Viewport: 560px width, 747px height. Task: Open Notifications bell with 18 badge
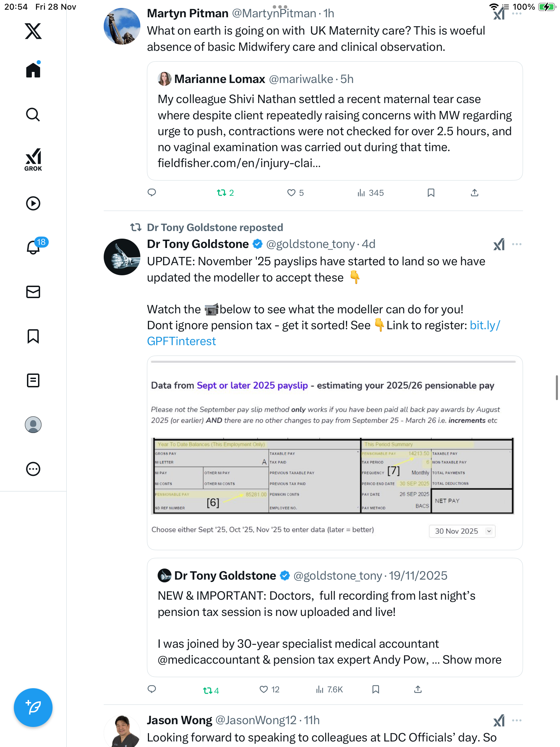click(x=34, y=247)
